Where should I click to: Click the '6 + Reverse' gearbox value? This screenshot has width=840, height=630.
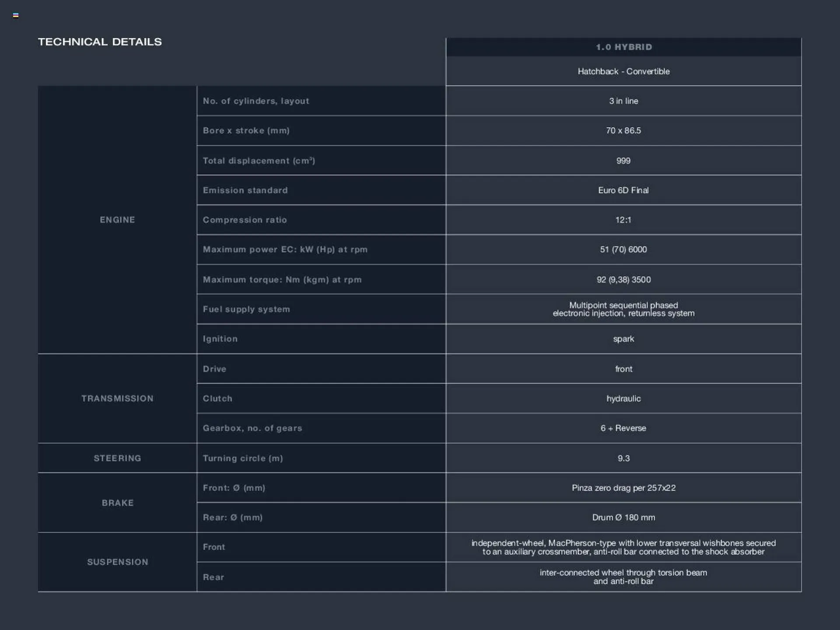pyautogui.click(x=623, y=428)
